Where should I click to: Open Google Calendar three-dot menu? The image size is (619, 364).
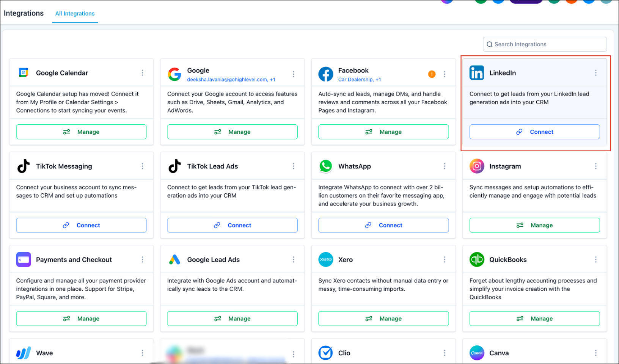click(x=142, y=73)
